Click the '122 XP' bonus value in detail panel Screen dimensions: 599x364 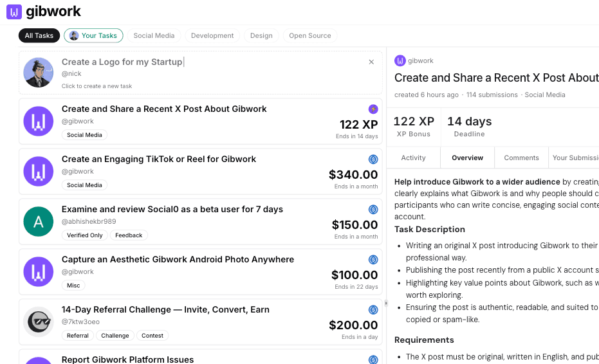coord(414,122)
